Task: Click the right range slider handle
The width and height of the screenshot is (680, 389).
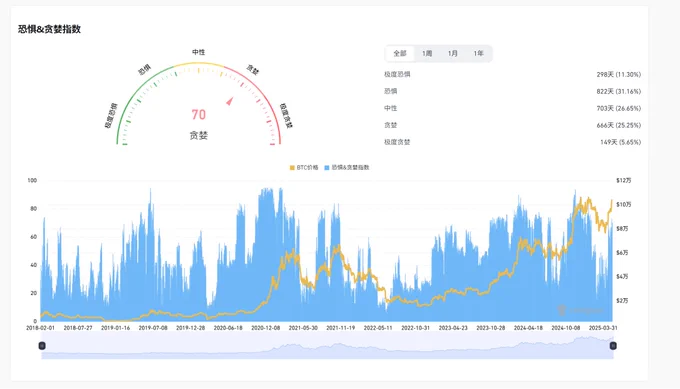Action: pyautogui.click(x=613, y=346)
